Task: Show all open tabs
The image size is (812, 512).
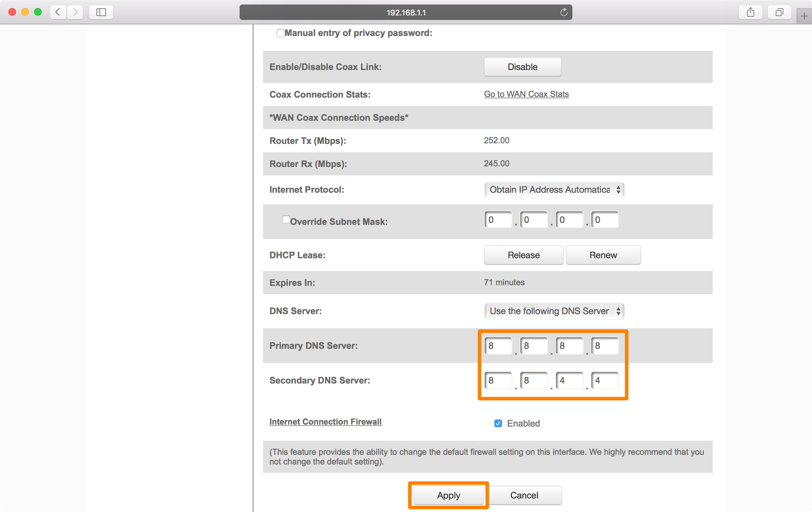Action: [779, 12]
